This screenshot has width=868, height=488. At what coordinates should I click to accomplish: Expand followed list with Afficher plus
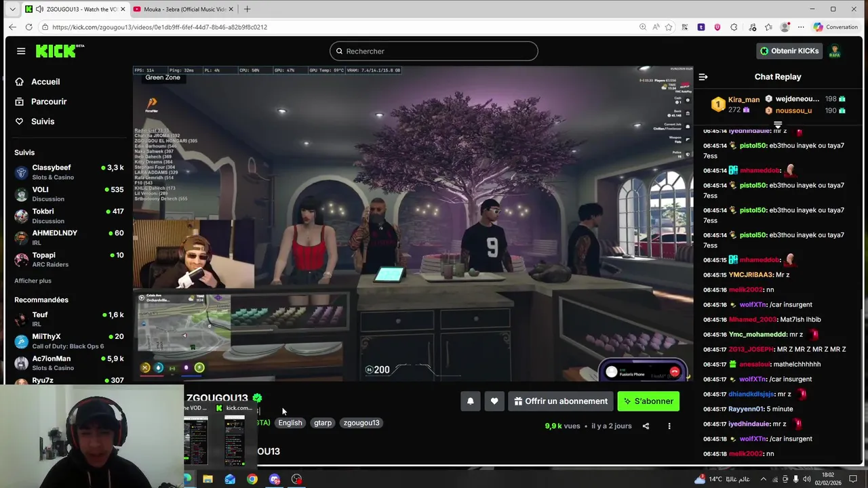[33, 281]
